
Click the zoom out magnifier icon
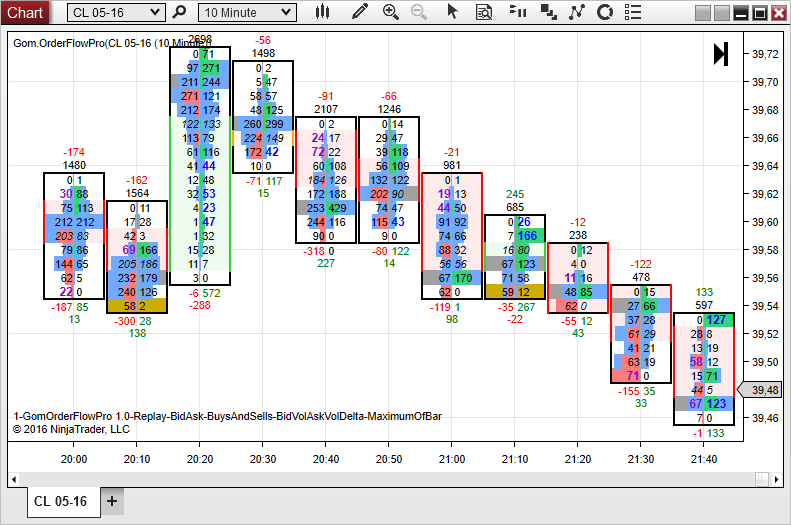[418, 12]
